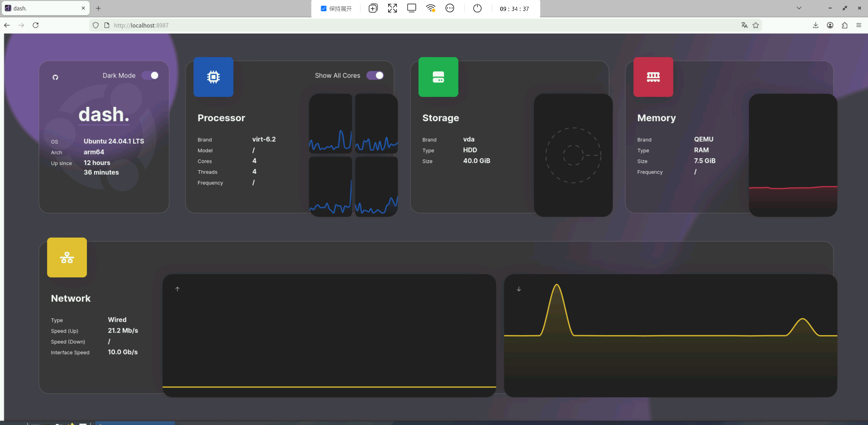This screenshot has width=868, height=425.
Task: Click the fullscreen expand arrows icon
Action: (392, 8)
